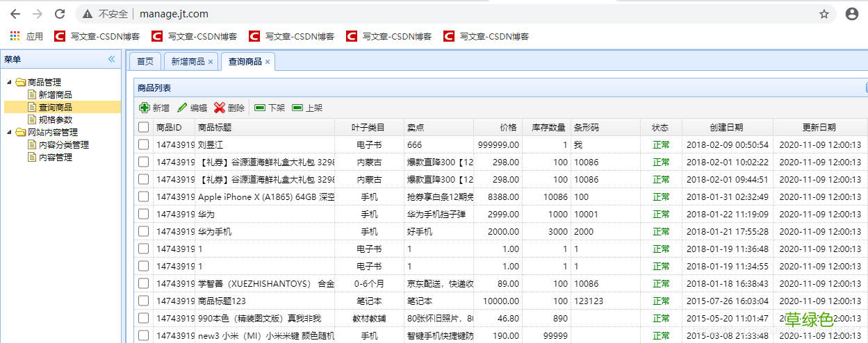Collapse the menu panel with the double-chevron icon

[111, 60]
